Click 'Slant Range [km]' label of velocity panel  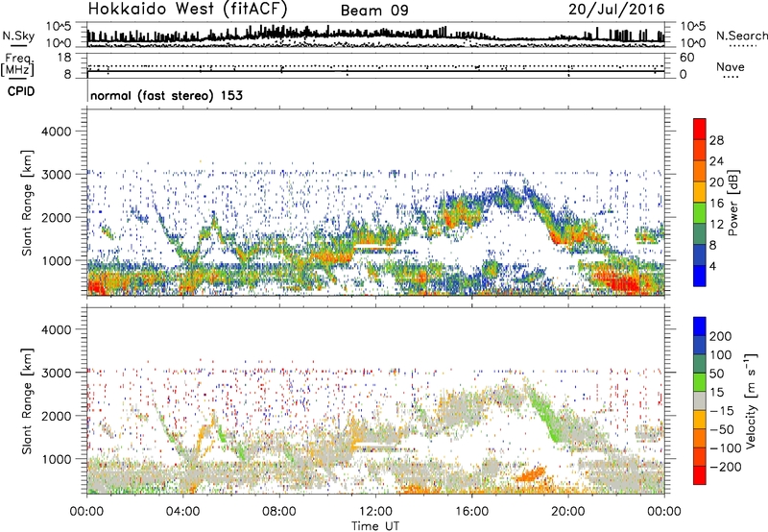[27, 401]
